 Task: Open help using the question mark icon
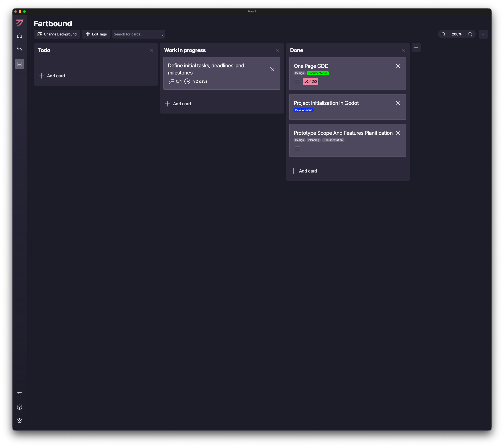coord(20,407)
